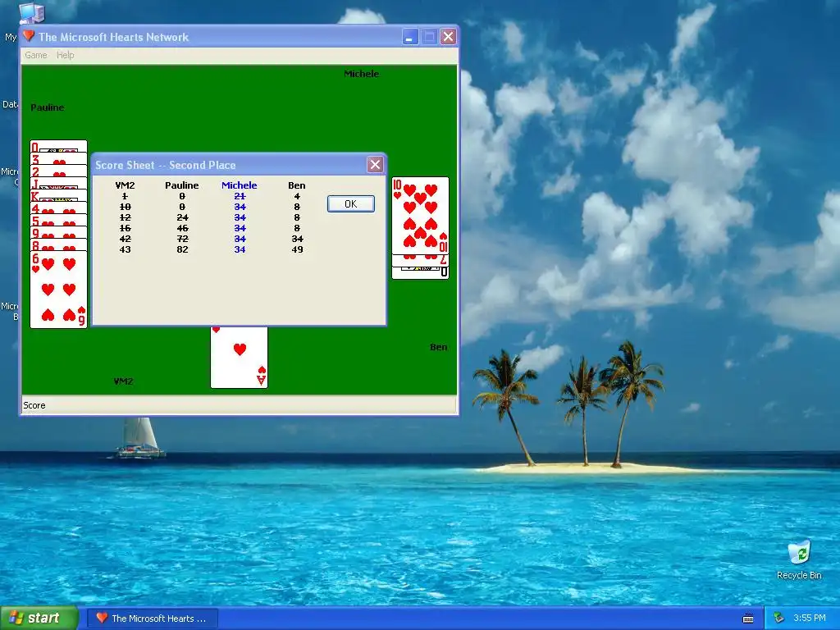The width and height of the screenshot is (840, 630).
Task: Click Pauline's crossed-out score 24
Action: 182,217
